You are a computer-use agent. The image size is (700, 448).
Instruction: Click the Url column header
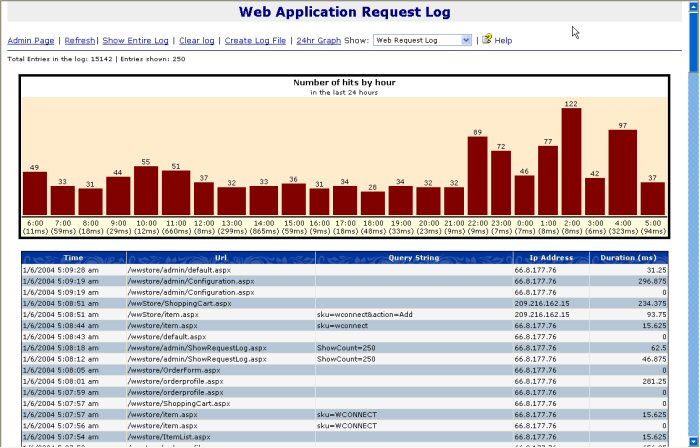click(x=220, y=258)
